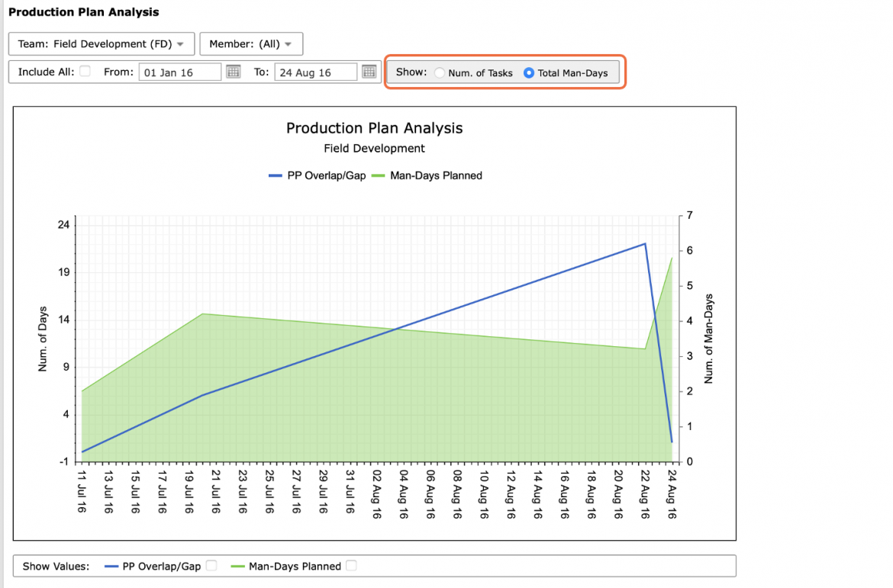Toggle the Include All checkbox
The width and height of the screenshot is (893, 588).
click(x=85, y=71)
